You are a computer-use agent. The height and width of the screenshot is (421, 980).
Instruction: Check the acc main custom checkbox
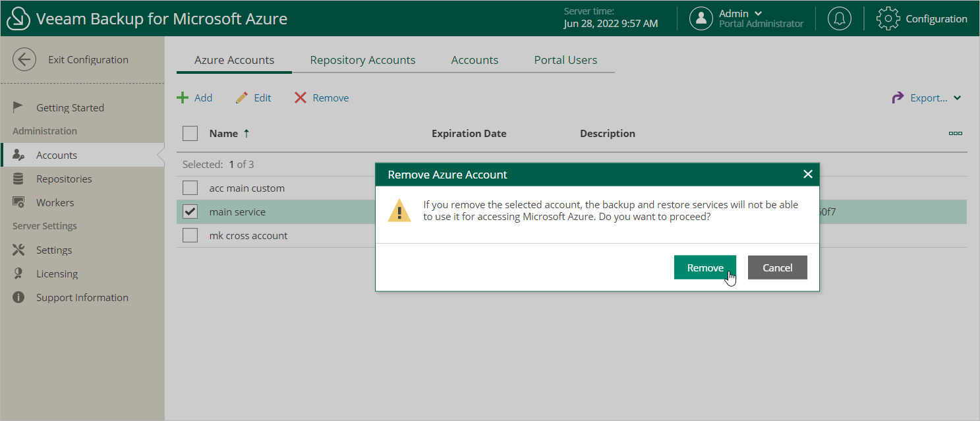pos(190,188)
